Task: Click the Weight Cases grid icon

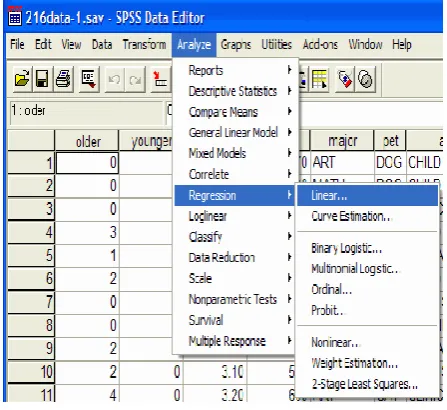Action: (x=319, y=79)
